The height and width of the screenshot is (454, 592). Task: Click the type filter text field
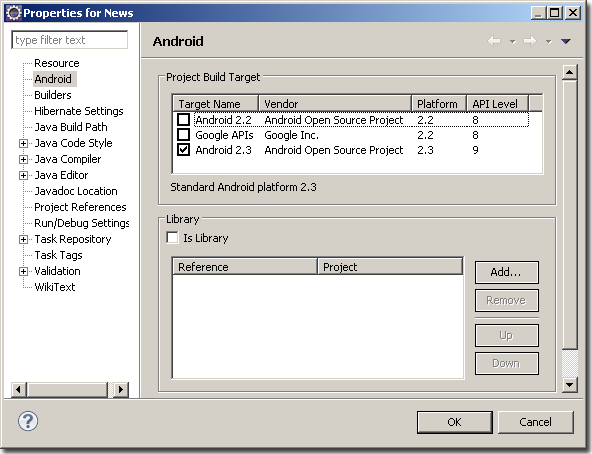[69, 40]
